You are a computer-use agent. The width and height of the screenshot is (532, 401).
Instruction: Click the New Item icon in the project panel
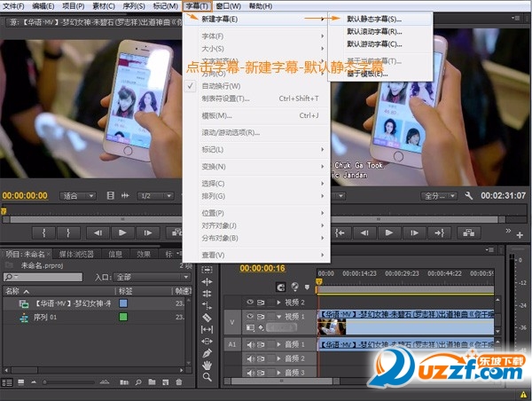tap(165, 382)
